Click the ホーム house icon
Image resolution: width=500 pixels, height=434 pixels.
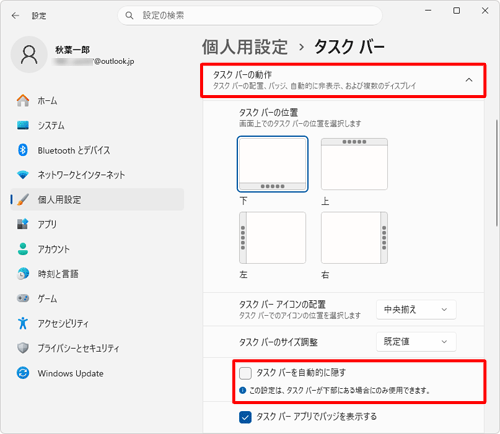pos(23,100)
